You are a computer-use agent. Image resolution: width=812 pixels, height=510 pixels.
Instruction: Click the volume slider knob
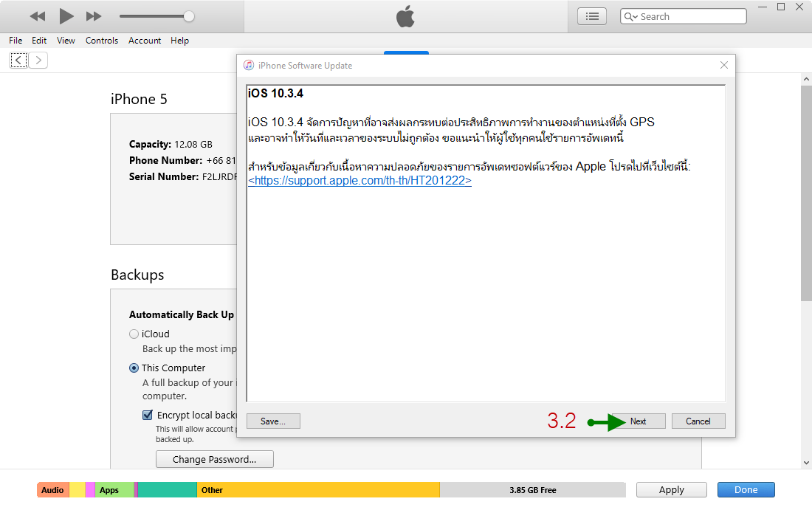(x=189, y=16)
